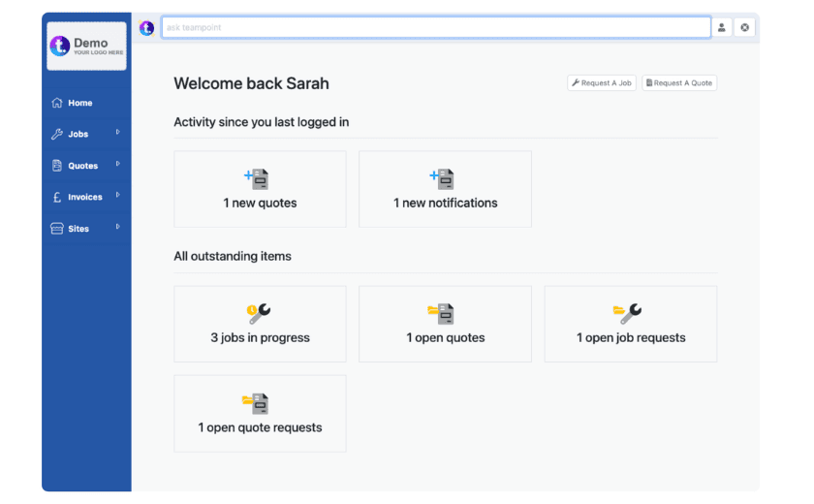Click the Quotes document icon in sidebar

pos(57,166)
